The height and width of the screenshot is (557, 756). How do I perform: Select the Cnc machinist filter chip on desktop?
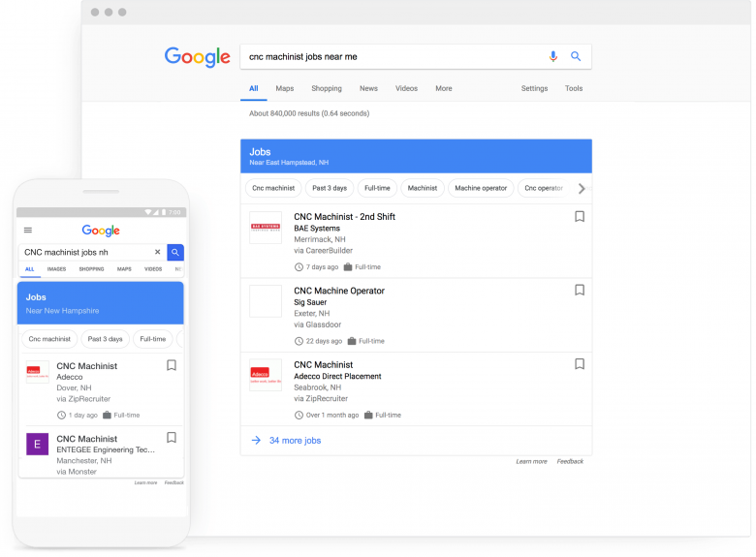click(x=273, y=188)
